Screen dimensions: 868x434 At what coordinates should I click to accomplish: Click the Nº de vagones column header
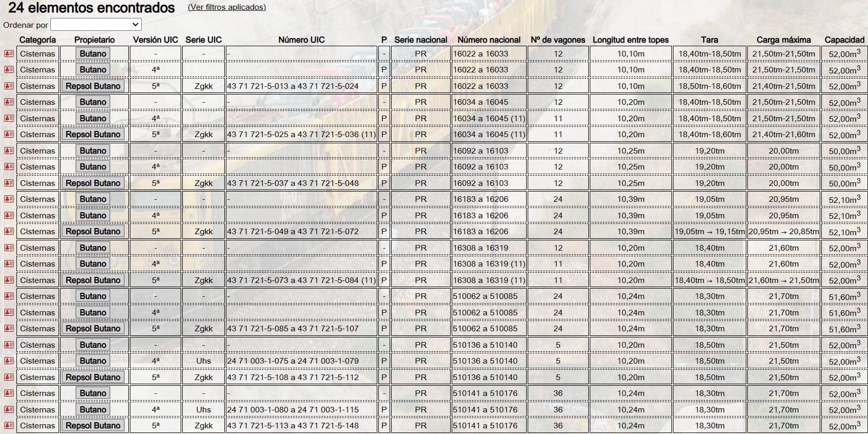pos(558,40)
